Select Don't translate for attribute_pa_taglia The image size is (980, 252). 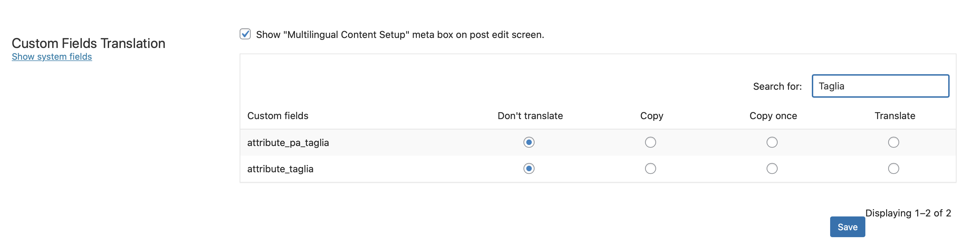coord(529,142)
